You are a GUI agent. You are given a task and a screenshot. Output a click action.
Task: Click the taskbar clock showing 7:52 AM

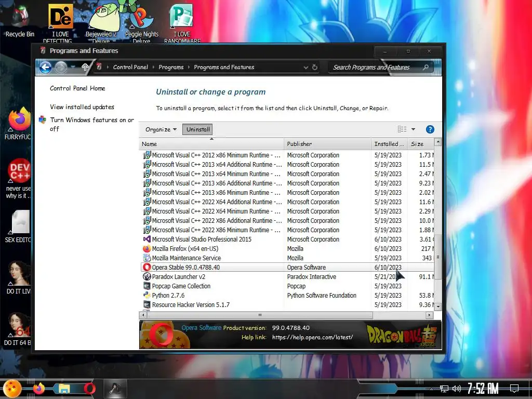click(x=483, y=389)
